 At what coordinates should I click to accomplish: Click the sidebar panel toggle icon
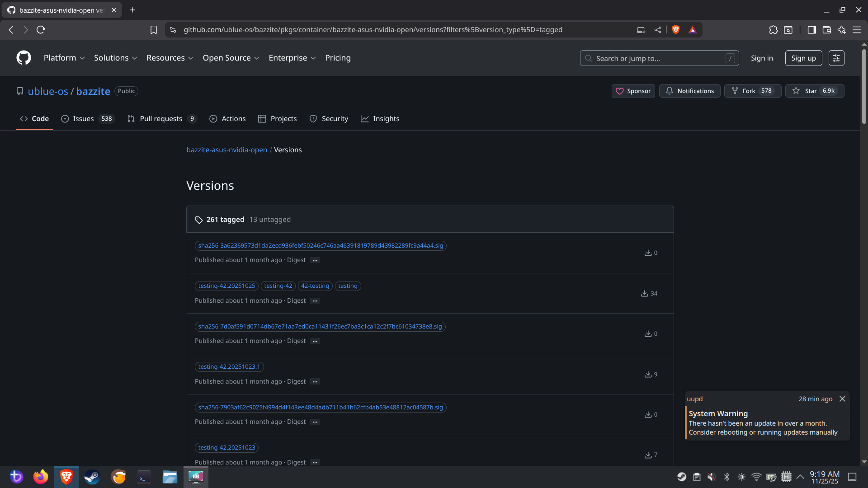[811, 30]
